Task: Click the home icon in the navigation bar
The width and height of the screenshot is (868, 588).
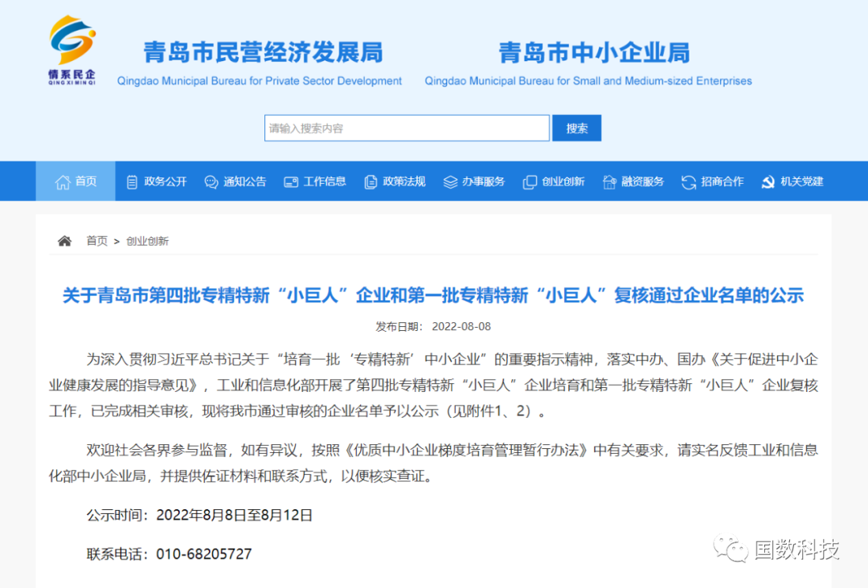Action: click(x=63, y=182)
